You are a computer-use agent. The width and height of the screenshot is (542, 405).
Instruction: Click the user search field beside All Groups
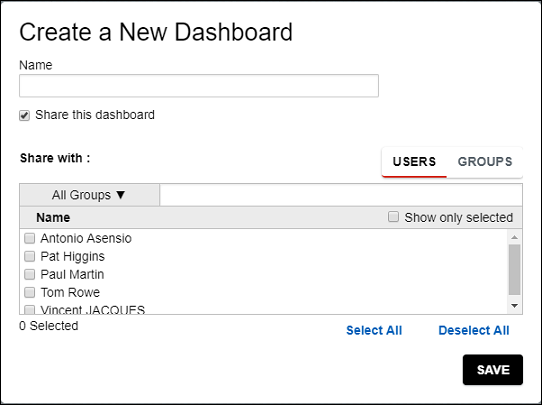(x=341, y=195)
